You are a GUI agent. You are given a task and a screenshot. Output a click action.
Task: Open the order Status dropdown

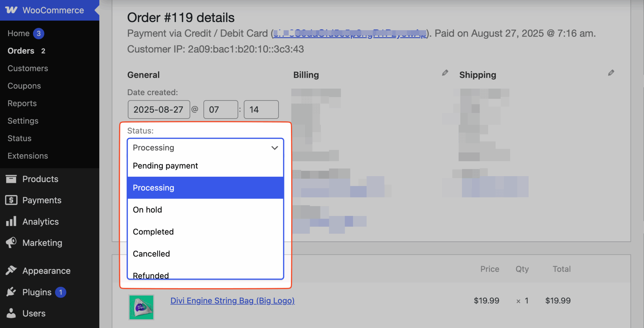tap(205, 147)
